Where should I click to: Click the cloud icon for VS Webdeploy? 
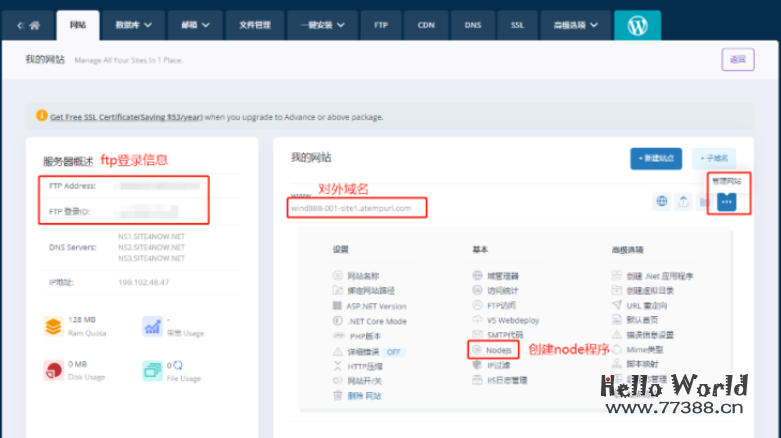477,319
